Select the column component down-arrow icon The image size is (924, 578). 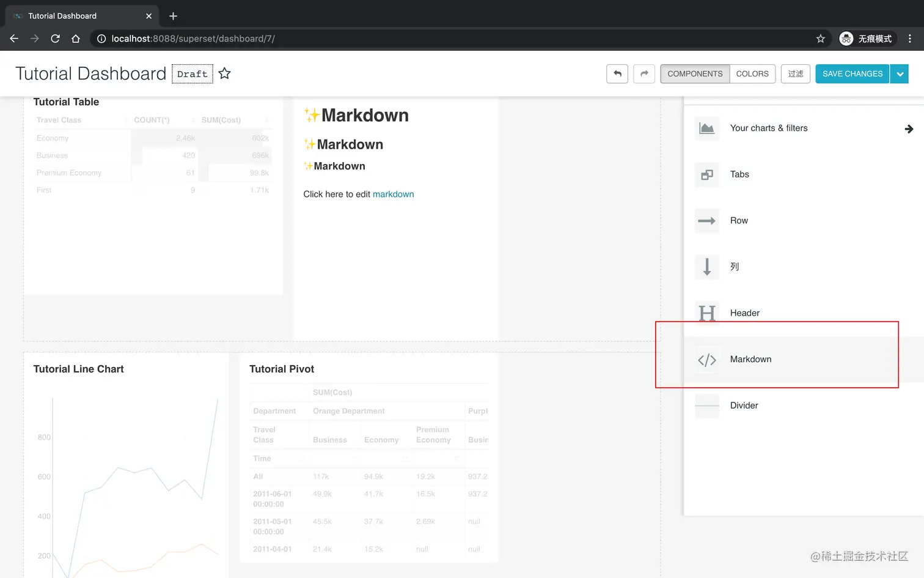(707, 267)
